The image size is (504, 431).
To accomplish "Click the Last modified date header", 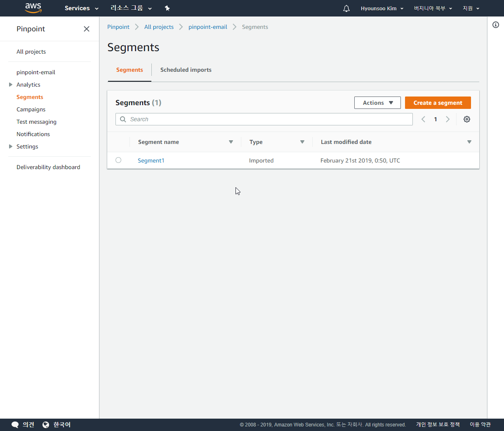I will click(346, 142).
